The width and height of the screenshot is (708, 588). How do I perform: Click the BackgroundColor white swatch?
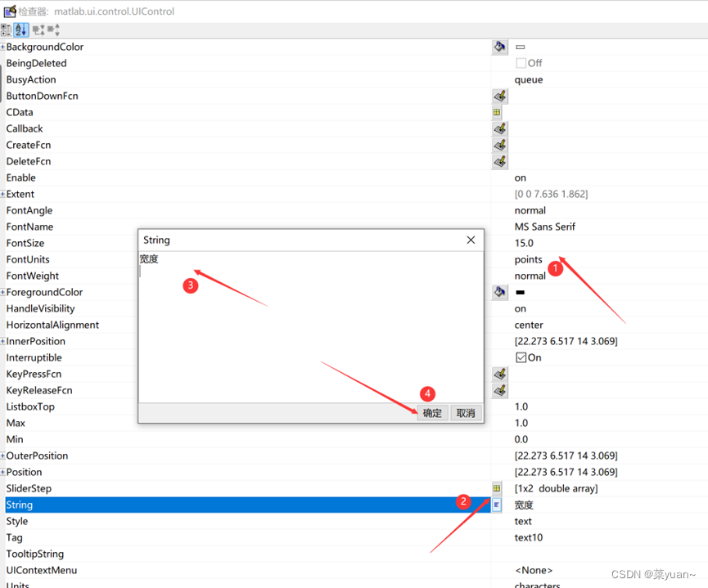tap(521, 47)
